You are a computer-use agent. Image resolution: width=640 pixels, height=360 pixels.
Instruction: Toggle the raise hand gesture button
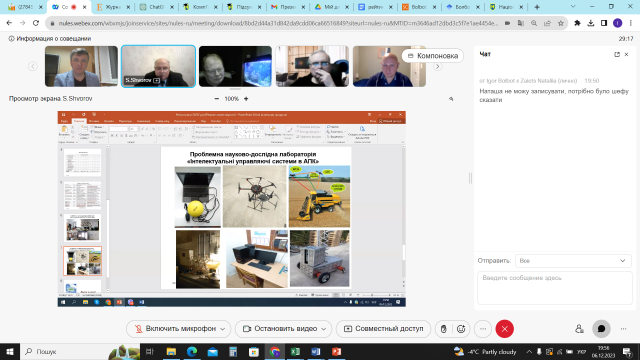coord(444,329)
